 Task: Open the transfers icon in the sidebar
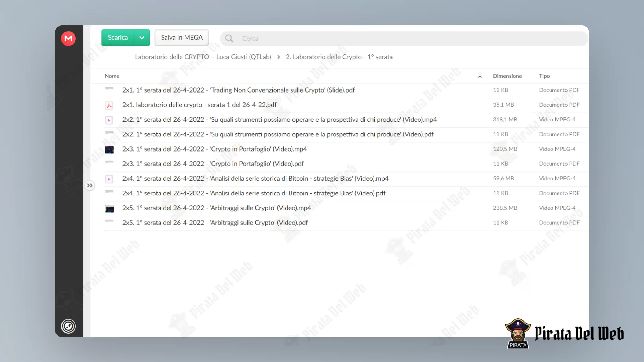click(x=68, y=326)
